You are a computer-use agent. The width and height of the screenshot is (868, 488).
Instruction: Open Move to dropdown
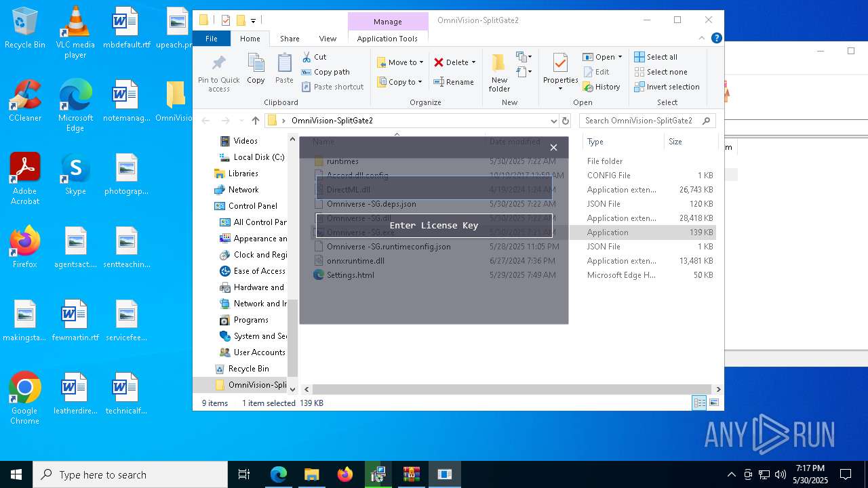(x=400, y=62)
